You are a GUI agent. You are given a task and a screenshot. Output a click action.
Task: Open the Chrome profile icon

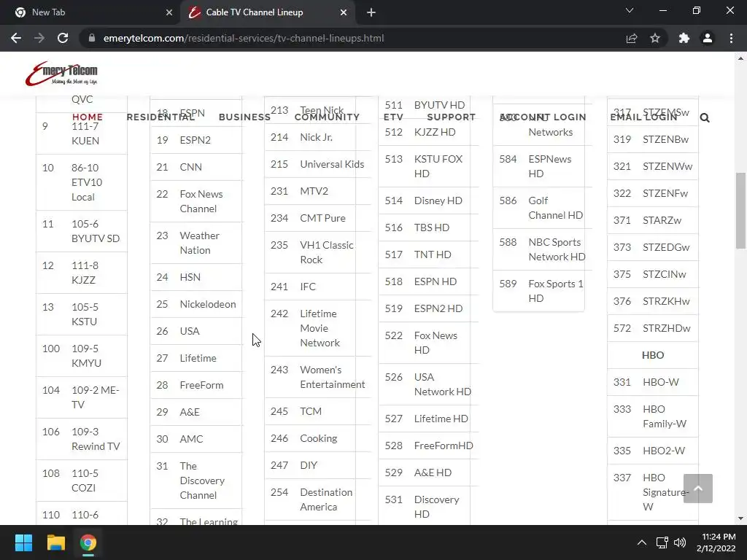tap(708, 38)
